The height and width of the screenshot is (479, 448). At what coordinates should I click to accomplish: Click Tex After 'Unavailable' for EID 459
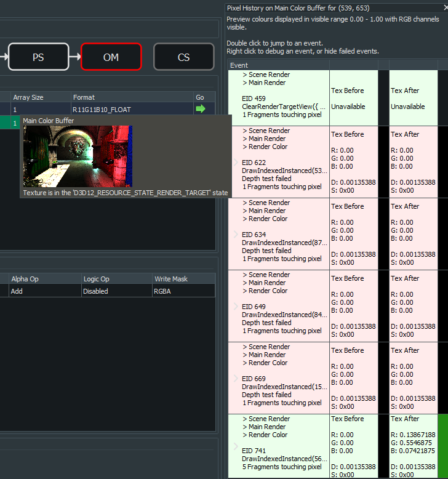click(407, 107)
